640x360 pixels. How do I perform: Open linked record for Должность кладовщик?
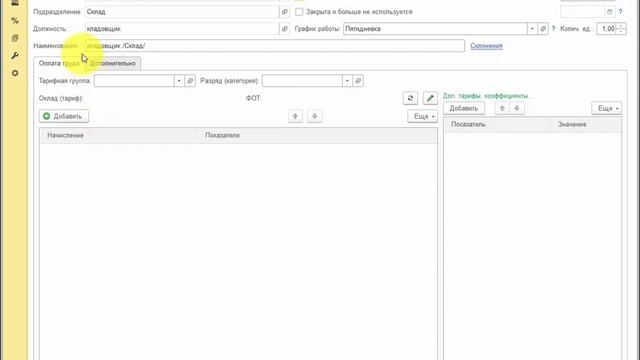click(x=284, y=29)
